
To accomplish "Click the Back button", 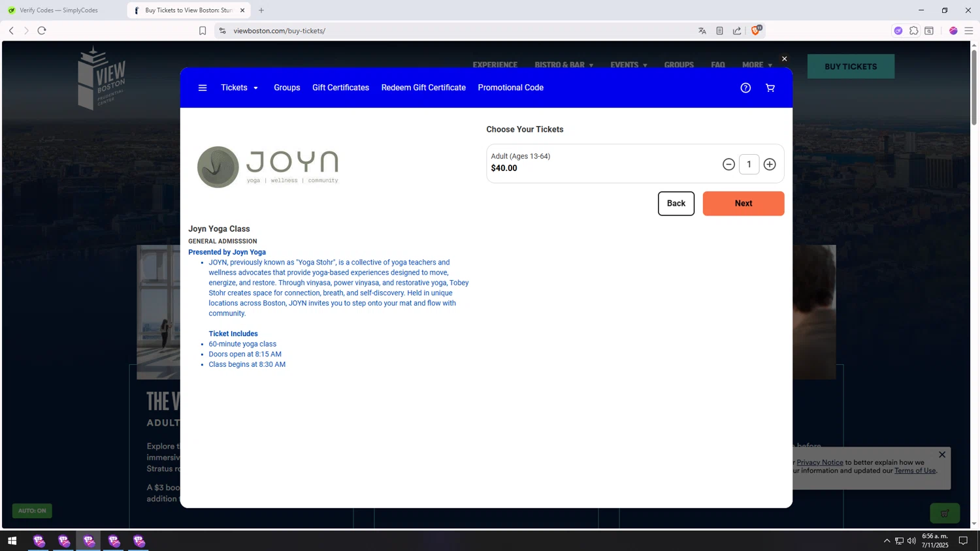I will pos(676,204).
